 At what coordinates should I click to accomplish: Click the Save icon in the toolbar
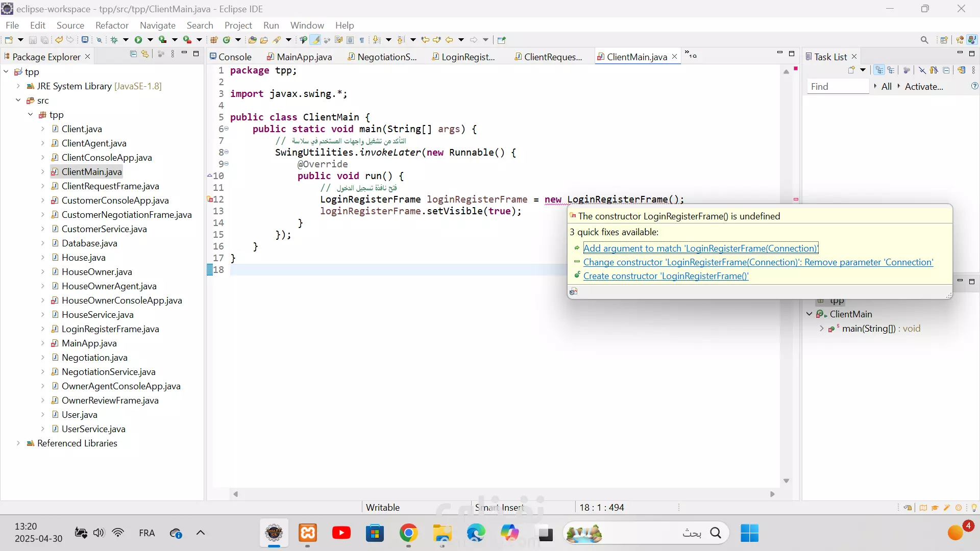coord(33,40)
